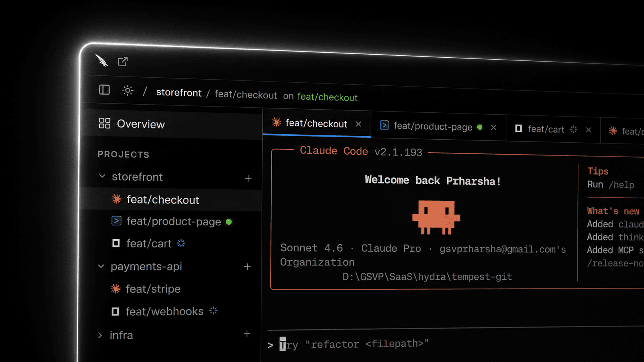Click the feather app logo icon
This screenshot has width=644, height=362.
point(102,60)
